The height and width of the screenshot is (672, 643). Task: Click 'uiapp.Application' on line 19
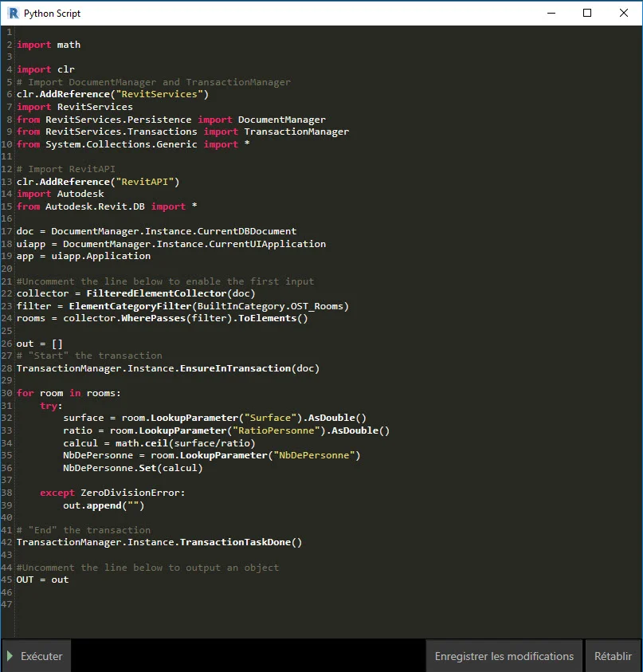[x=101, y=257]
